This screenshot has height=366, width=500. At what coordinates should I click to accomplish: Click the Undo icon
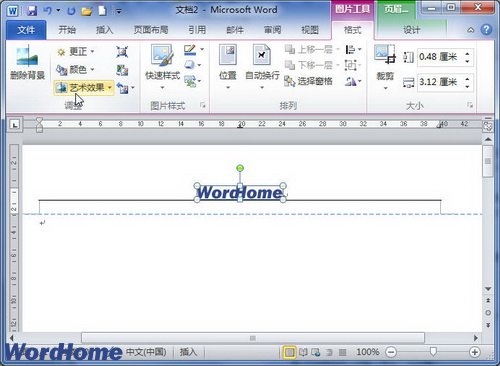pyautogui.click(x=47, y=11)
